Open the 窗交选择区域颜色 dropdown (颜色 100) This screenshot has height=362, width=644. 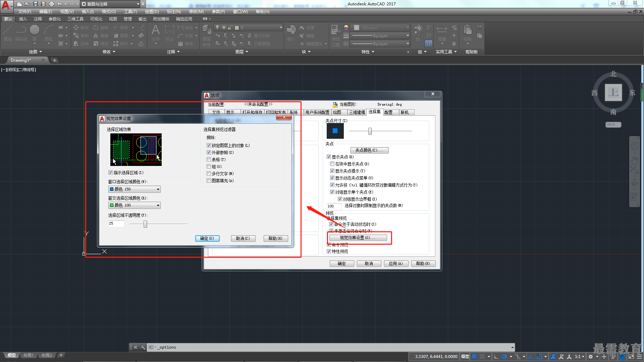134,205
